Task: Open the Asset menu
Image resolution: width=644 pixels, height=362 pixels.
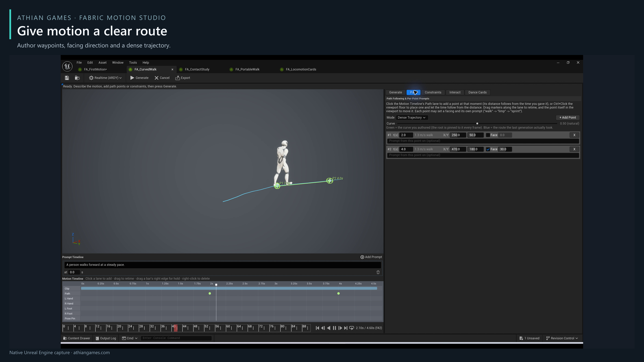Action: (102, 63)
